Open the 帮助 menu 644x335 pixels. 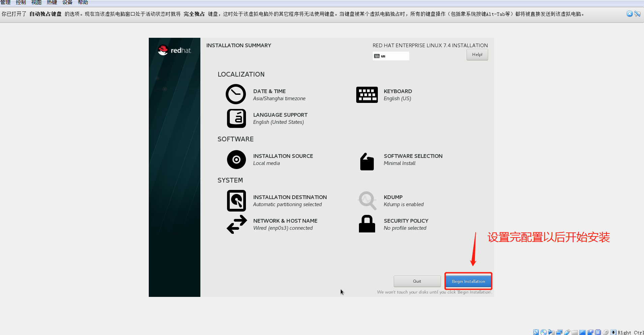pos(83,2)
